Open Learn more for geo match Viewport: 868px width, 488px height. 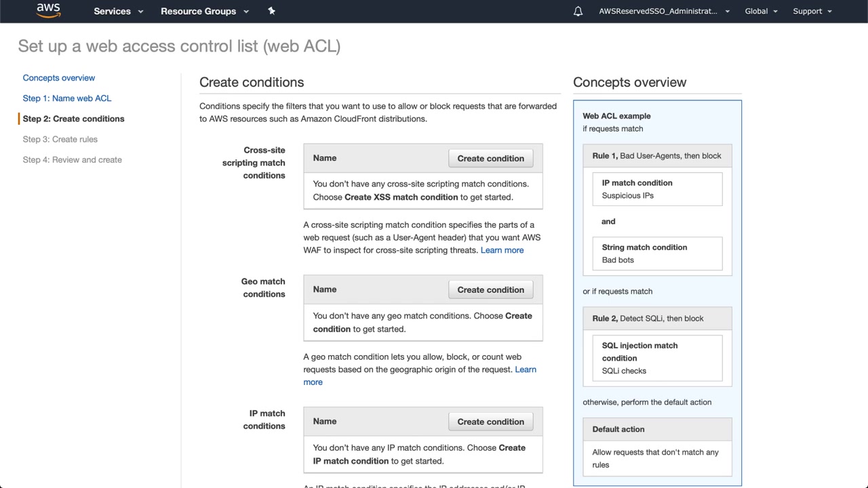[x=525, y=369]
